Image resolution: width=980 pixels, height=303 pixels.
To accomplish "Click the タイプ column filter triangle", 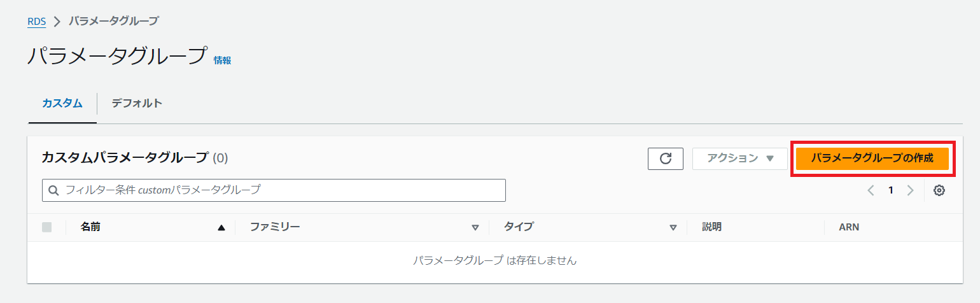I will 673,227.
